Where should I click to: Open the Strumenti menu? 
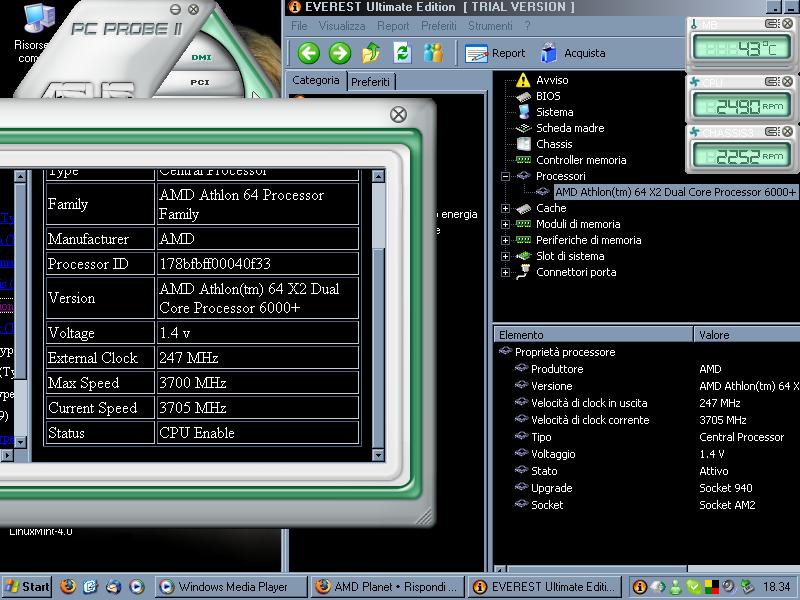click(490, 26)
